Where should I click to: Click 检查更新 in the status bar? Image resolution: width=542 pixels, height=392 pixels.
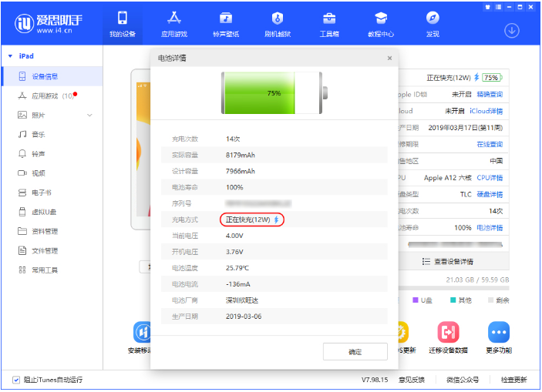click(x=513, y=380)
